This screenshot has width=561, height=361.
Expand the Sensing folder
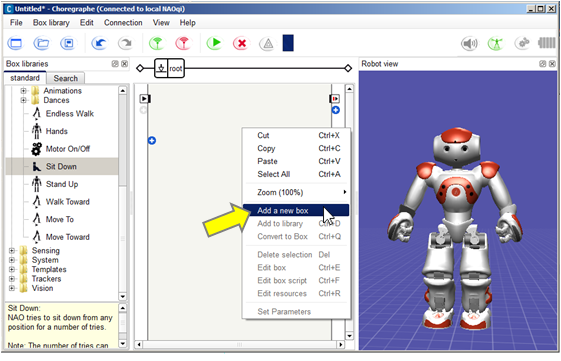point(11,250)
